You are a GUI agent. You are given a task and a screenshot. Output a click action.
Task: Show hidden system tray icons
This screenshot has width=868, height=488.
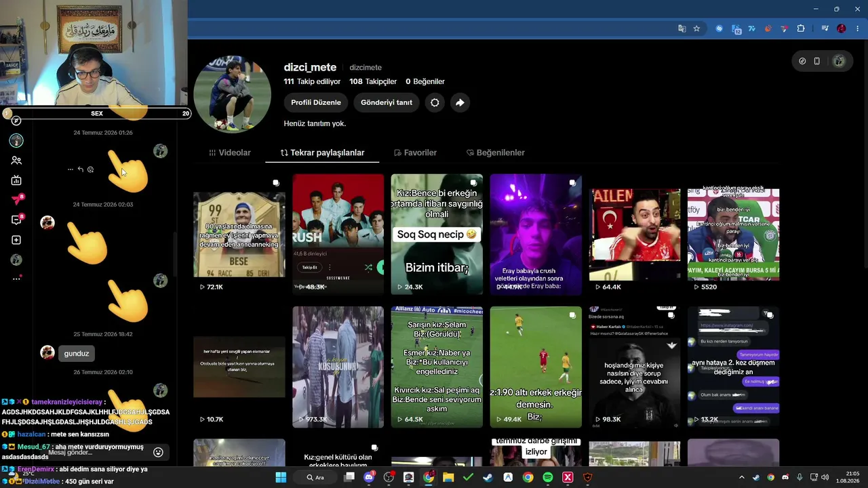[741, 477]
